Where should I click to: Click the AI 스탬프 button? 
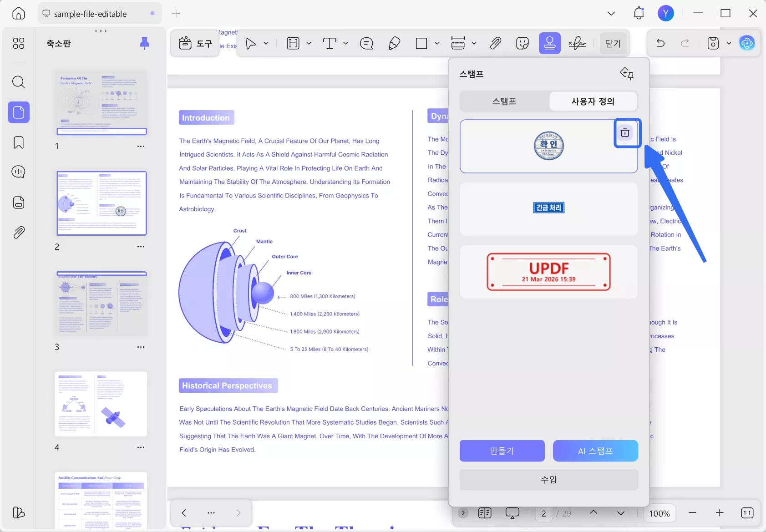(595, 451)
